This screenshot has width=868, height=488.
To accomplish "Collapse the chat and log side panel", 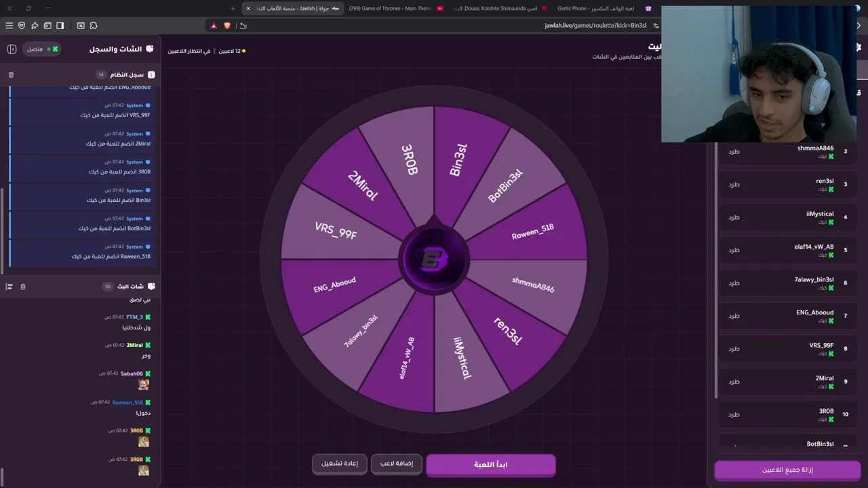I will tap(12, 49).
